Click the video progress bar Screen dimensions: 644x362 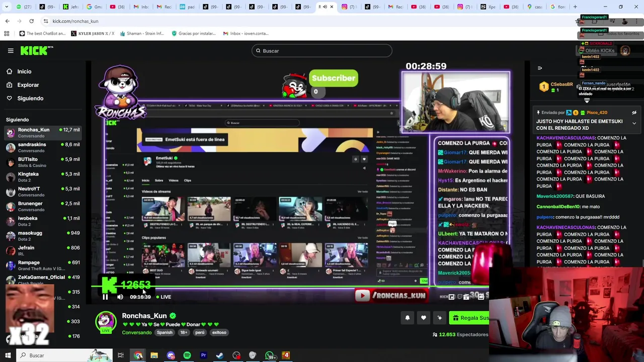pos(290,287)
